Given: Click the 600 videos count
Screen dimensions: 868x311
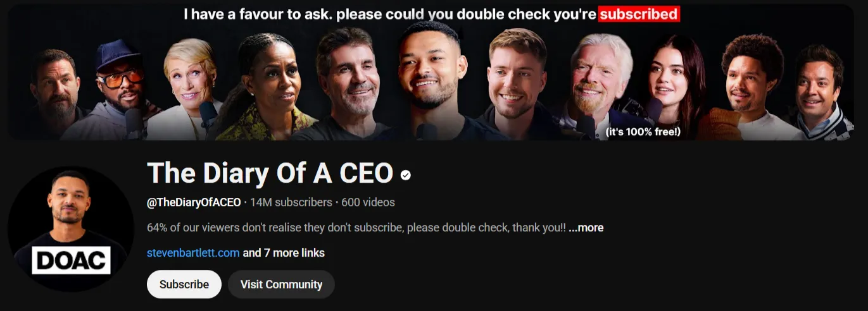Looking at the screenshot, I should (368, 202).
